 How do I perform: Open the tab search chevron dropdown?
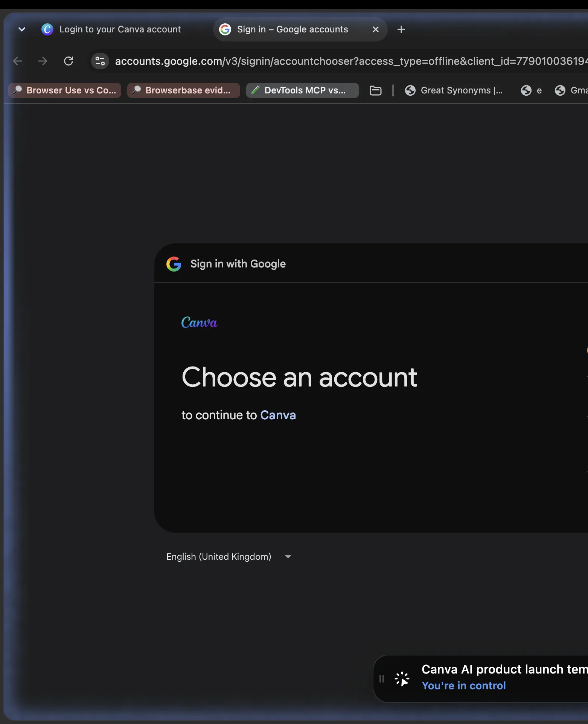click(x=22, y=29)
